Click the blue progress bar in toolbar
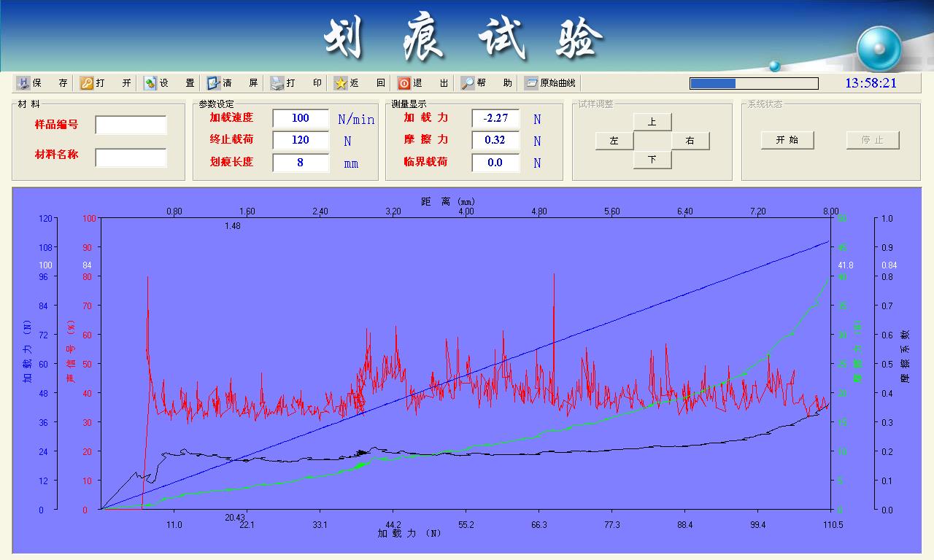Viewport: 934px width, 560px height. (x=753, y=83)
